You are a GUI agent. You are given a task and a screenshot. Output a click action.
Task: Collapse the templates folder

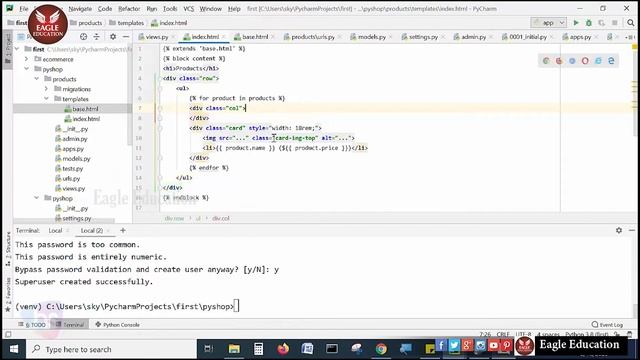46,99
